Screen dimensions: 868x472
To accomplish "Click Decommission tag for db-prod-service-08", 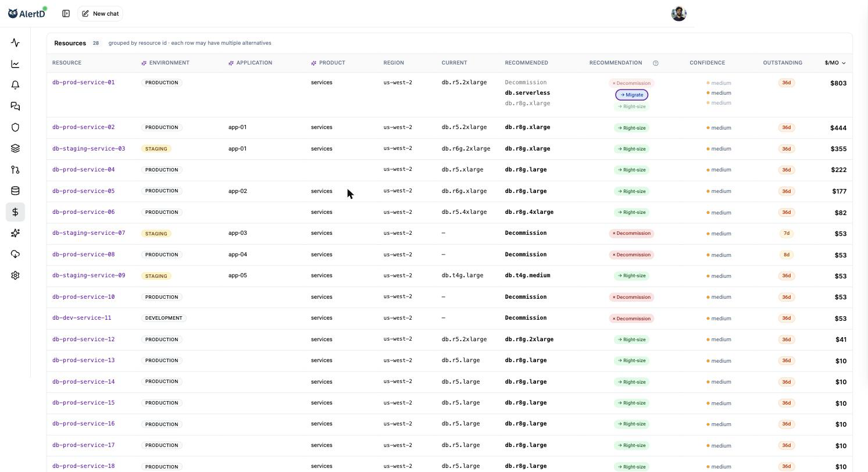I will (x=631, y=255).
